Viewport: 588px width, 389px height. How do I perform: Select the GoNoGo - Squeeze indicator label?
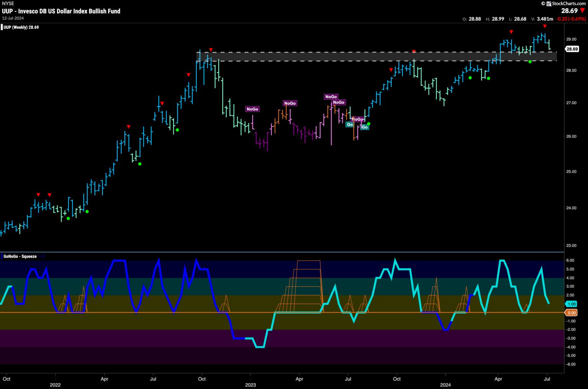(20, 256)
